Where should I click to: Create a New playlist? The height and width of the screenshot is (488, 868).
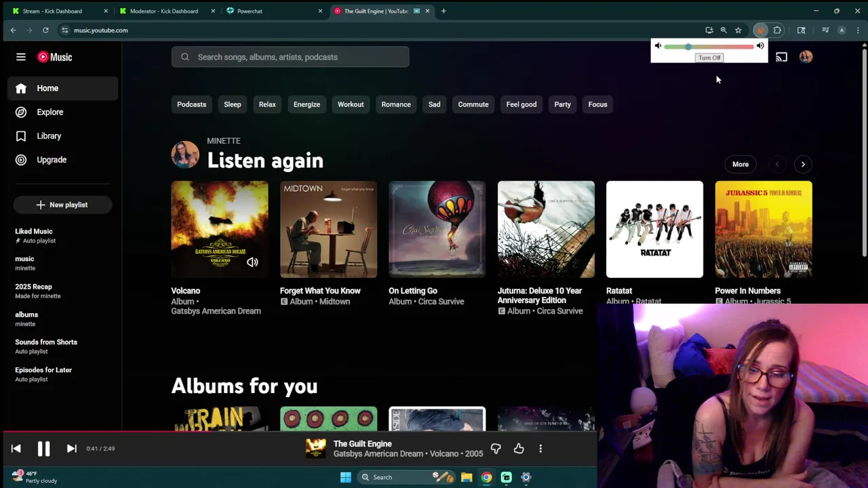(62, 205)
